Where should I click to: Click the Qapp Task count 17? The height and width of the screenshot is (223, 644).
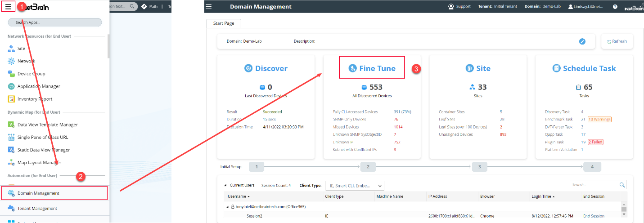tap(583, 134)
